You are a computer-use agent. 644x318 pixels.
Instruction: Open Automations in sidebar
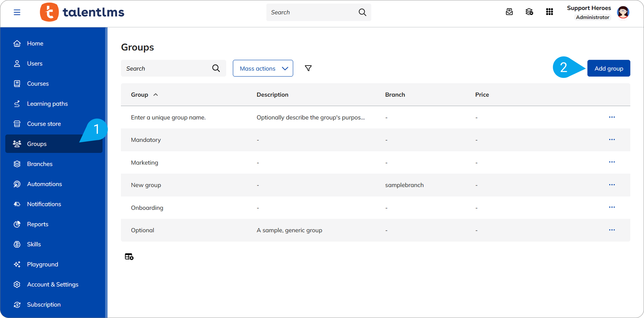pyautogui.click(x=54, y=184)
